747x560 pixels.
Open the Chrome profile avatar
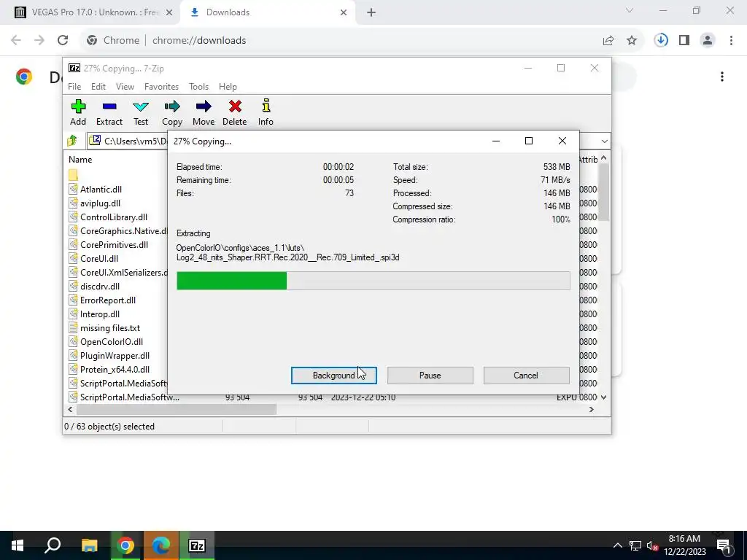(x=708, y=40)
